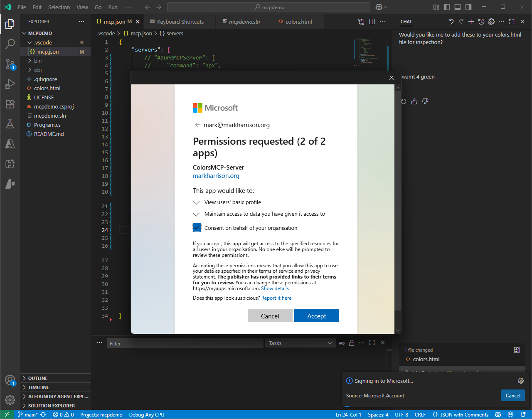This screenshot has width=532, height=419.
Task: Open the Search view in activity bar
Action: 10,44
